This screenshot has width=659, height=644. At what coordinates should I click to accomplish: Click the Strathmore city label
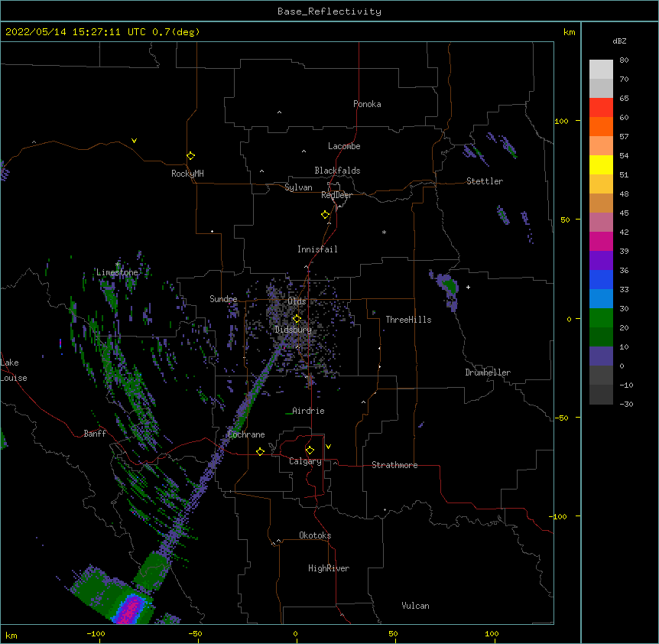click(394, 465)
